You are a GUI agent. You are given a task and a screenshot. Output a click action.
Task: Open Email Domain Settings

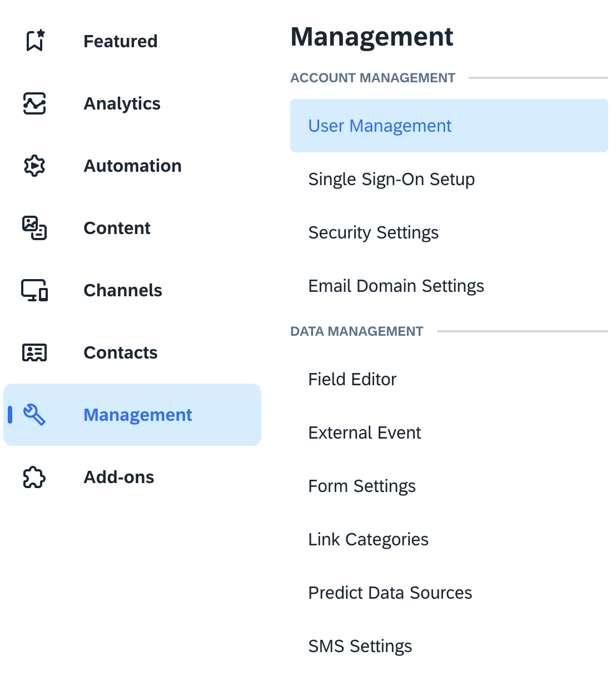tap(396, 286)
